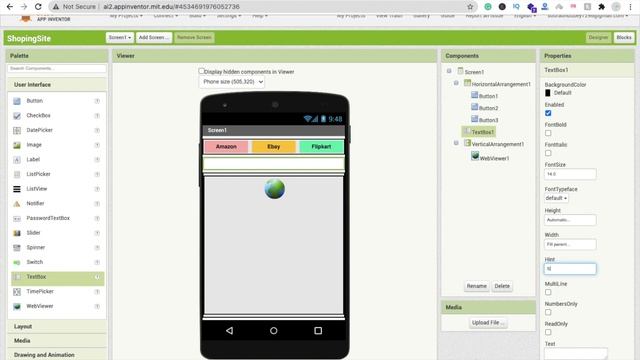
Task: Pick the ListPicker component icon
Action: tap(17, 175)
